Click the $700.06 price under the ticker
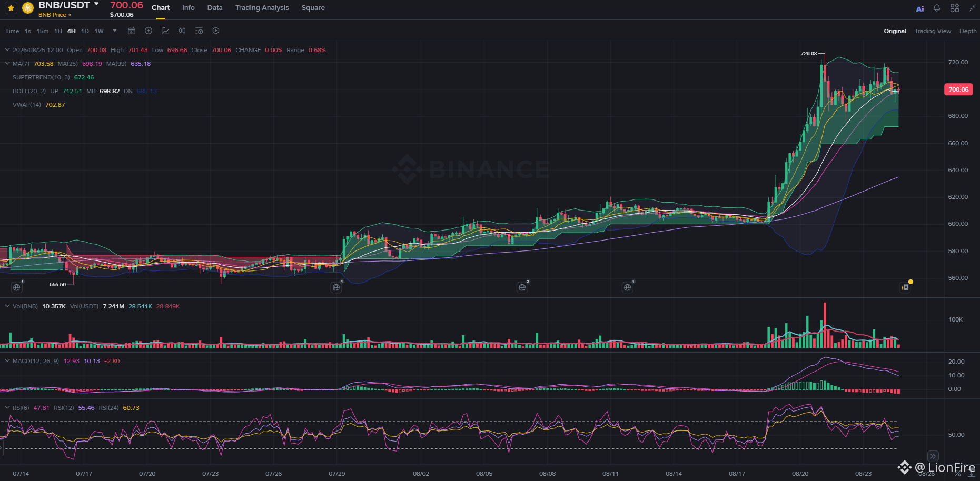The height and width of the screenshot is (481, 980). [x=122, y=15]
